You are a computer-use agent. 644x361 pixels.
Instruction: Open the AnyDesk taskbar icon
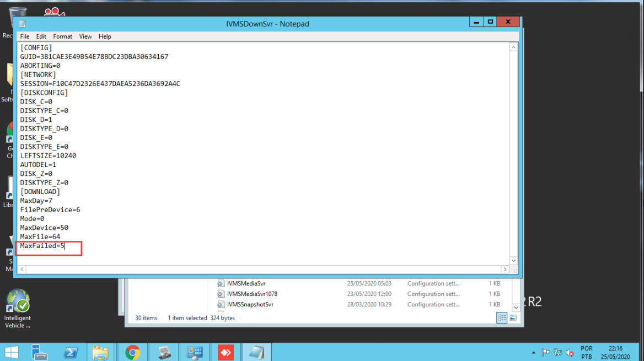(226, 352)
